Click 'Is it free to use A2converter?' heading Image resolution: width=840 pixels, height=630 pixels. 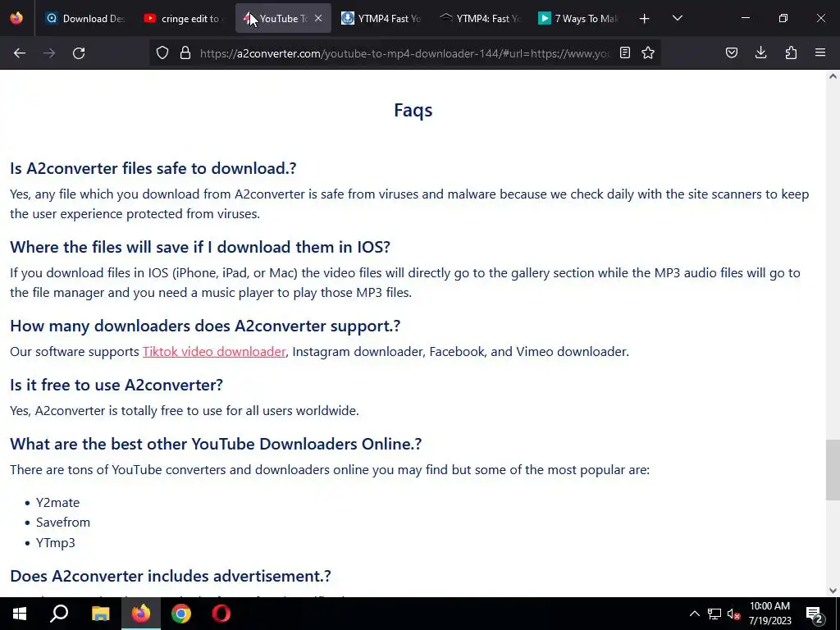pyautogui.click(x=116, y=385)
